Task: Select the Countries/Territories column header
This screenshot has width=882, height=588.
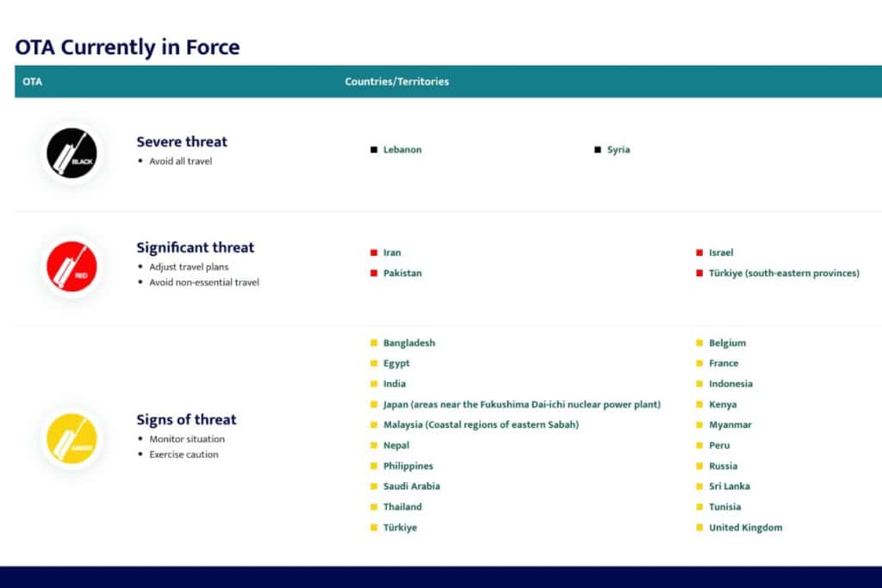Action: point(396,81)
